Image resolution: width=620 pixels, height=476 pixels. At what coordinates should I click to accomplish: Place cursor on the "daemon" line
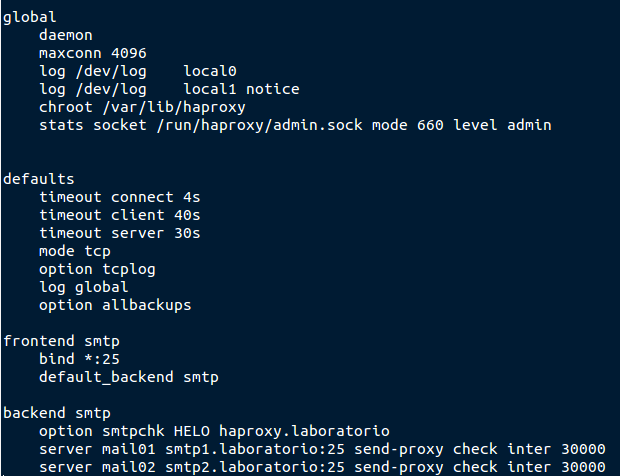[66, 35]
